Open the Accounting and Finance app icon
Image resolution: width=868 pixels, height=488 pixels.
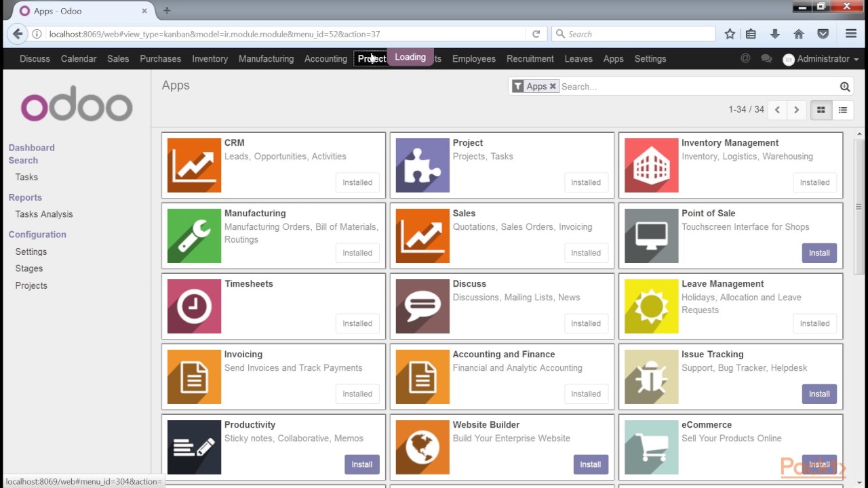[x=422, y=377]
